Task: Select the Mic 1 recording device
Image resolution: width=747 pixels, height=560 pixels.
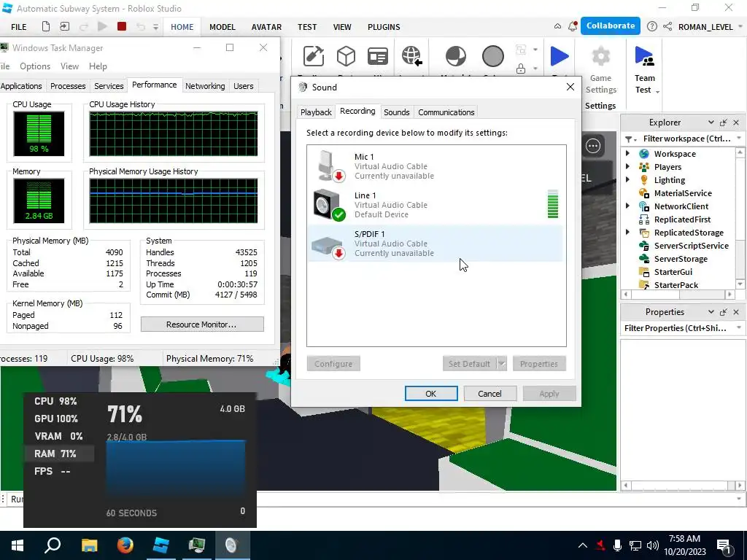Action: [436, 166]
